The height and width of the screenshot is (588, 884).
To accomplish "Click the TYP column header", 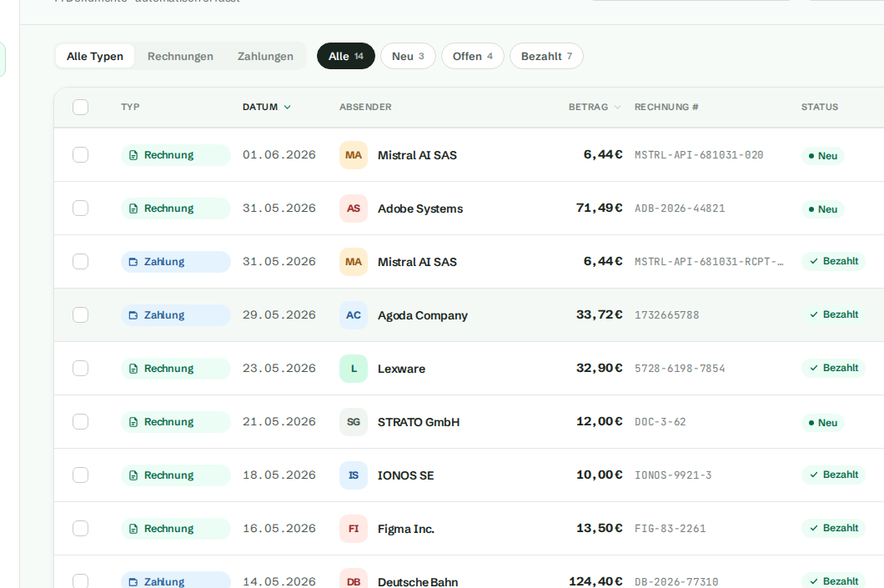I will (130, 107).
